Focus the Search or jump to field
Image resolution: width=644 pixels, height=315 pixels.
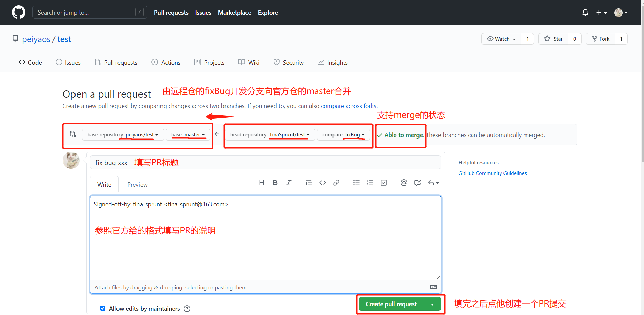89,12
